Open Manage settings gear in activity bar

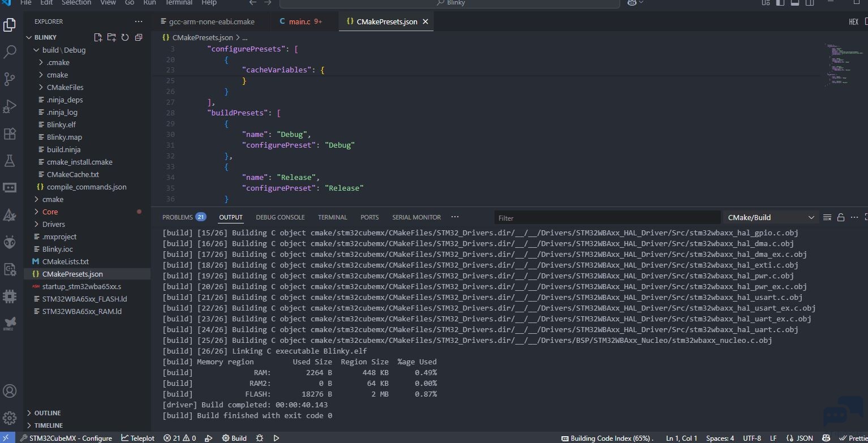click(x=10, y=418)
